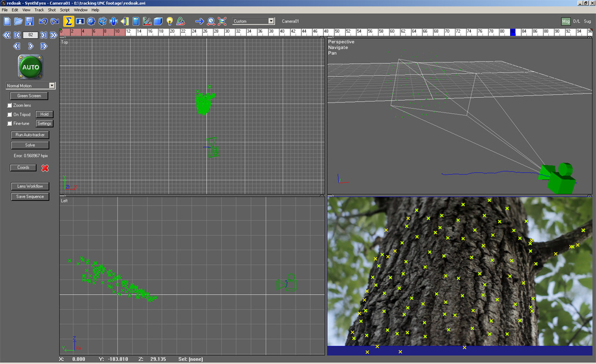Click the calculator icon in toolbar

[x=136, y=21]
